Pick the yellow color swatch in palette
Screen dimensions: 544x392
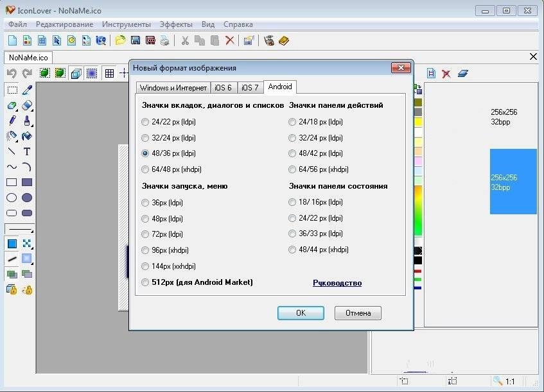[x=418, y=122]
